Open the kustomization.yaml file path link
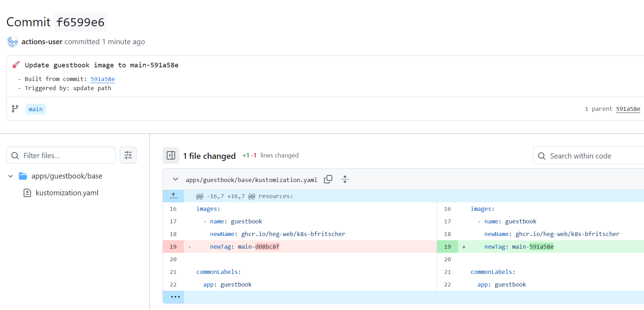Screen dimensions: 644x310 tap(251, 180)
